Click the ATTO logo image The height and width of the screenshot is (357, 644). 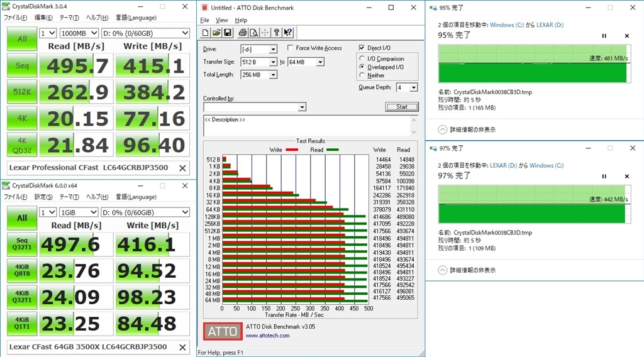click(x=223, y=331)
